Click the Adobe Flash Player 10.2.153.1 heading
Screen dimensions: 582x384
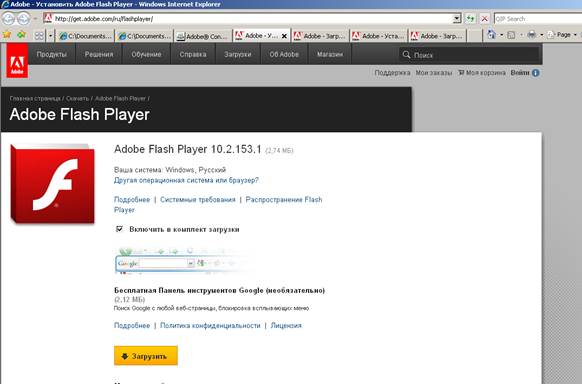pos(188,149)
